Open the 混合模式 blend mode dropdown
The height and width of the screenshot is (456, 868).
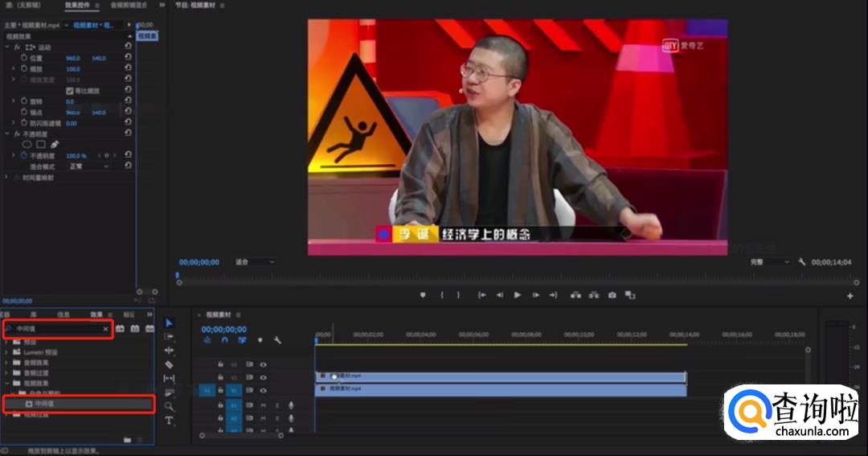click(x=88, y=166)
